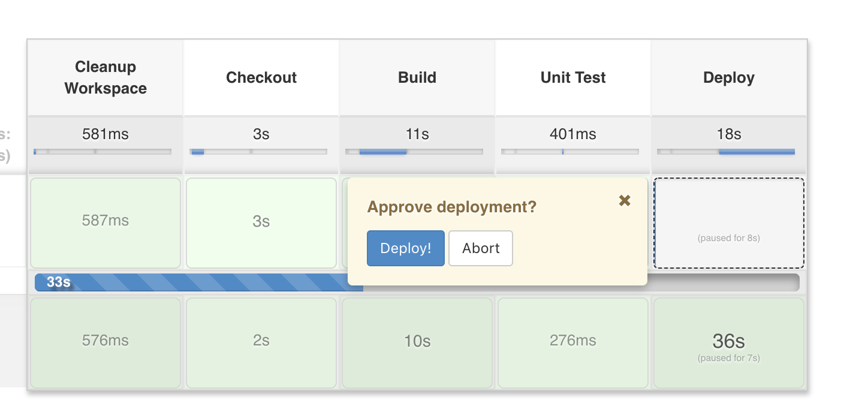Close the Approve deployment popup
868x415 pixels.
coord(625,201)
